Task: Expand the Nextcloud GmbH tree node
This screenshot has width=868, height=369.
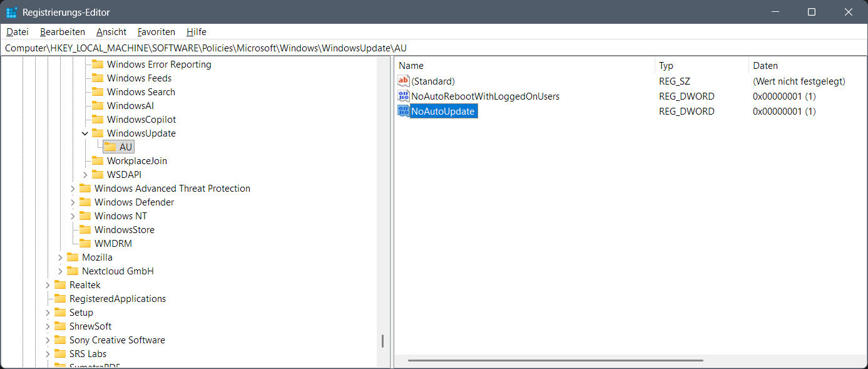Action: [60, 271]
